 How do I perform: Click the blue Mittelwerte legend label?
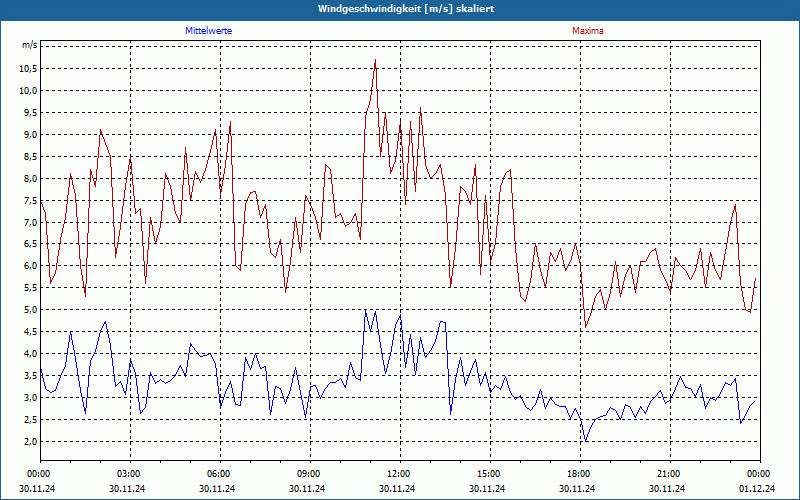click(209, 31)
